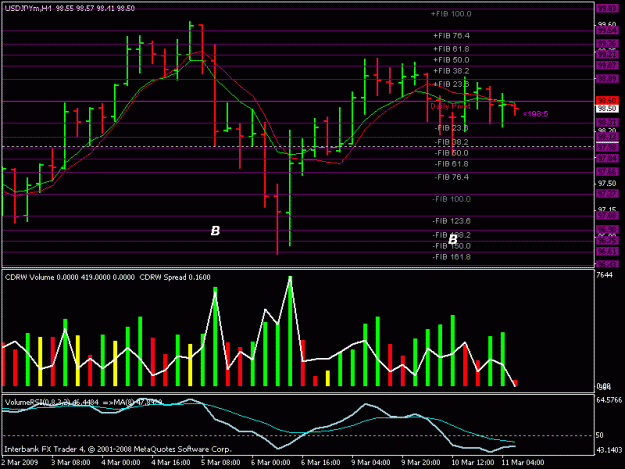This screenshot has height=469, width=625.
Task: Click the purple 97.84 price tag
Action: (x=607, y=159)
